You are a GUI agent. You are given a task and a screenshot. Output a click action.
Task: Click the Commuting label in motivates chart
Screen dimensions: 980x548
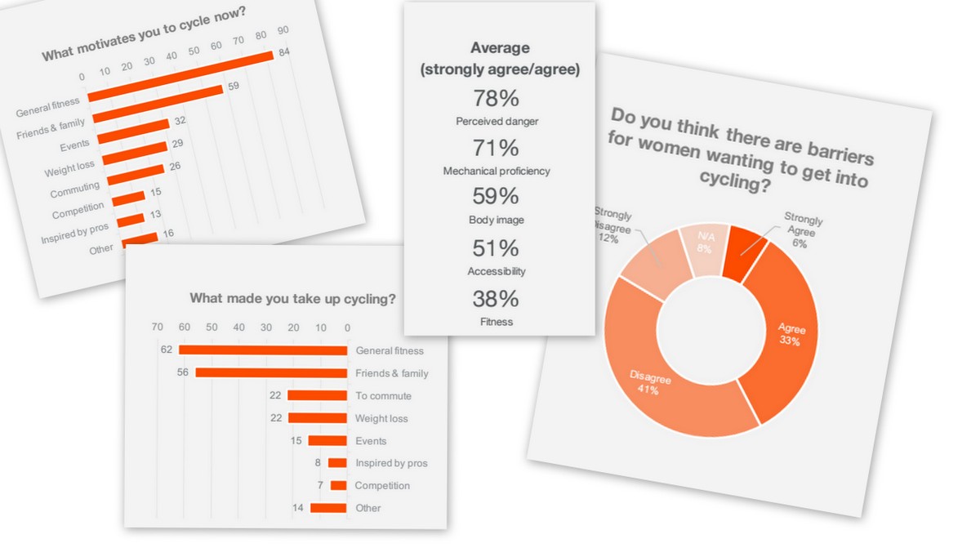click(x=74, y=190)
